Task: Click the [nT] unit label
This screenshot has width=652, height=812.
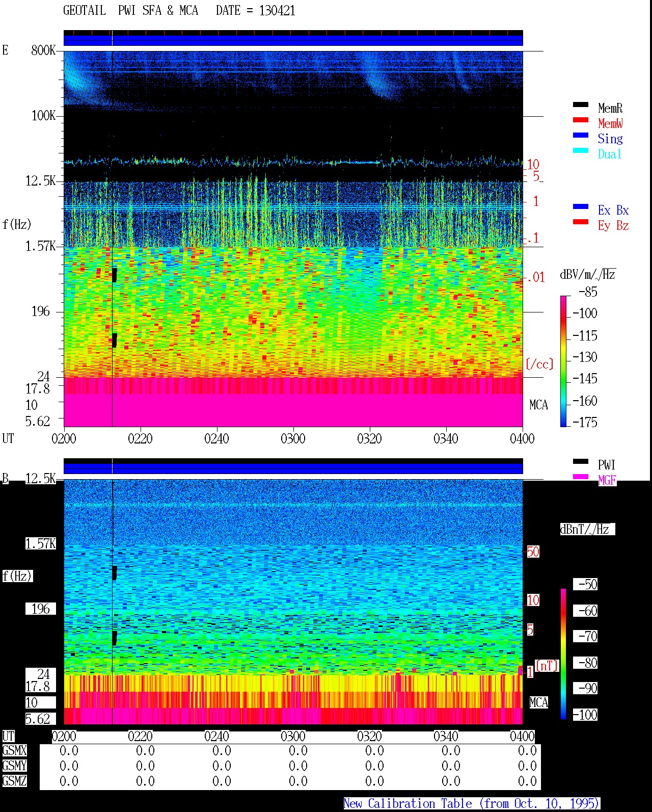Action: (547, 666)
